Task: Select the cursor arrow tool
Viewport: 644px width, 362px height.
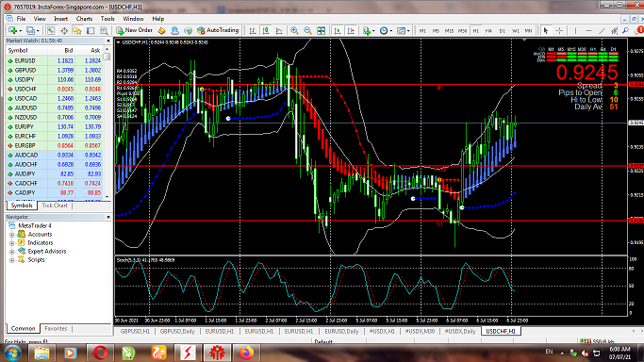Action: pos(546,30)
